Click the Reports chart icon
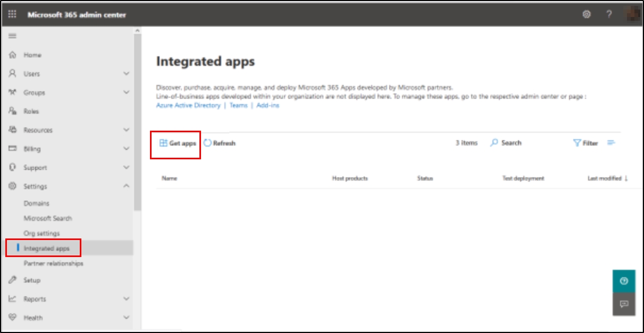Image resolution: width=644 pixels, height=333 pixels. pyautogui.click(x=12, y=299)
